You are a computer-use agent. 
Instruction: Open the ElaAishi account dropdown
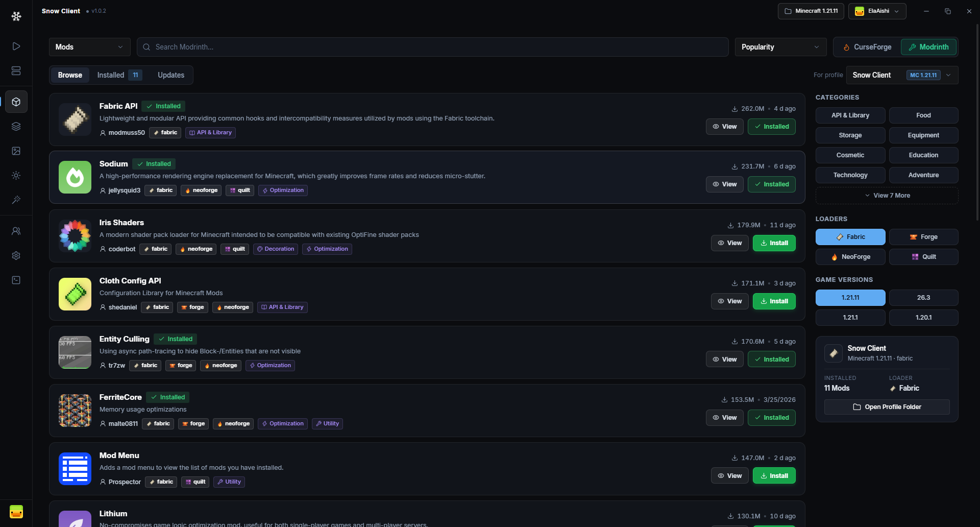point(877,11)
